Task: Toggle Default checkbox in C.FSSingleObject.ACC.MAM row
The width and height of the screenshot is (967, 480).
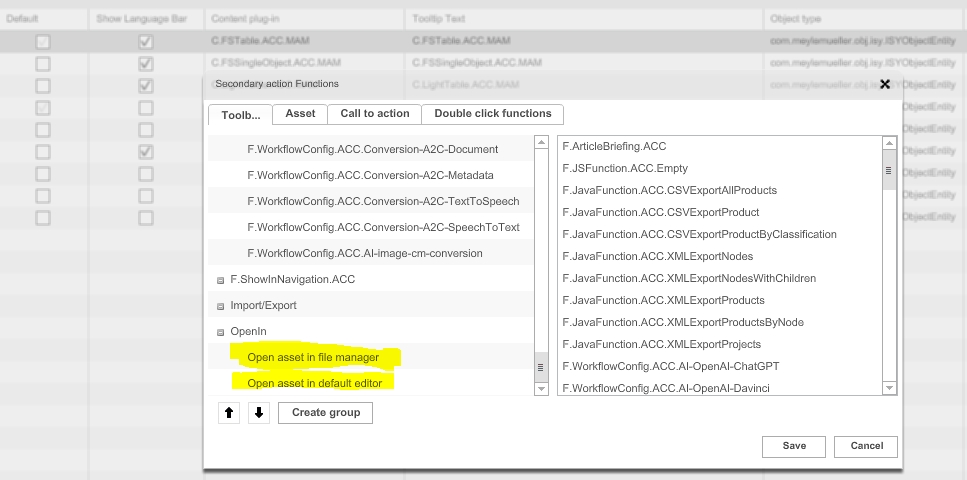Action: (43, 64)
